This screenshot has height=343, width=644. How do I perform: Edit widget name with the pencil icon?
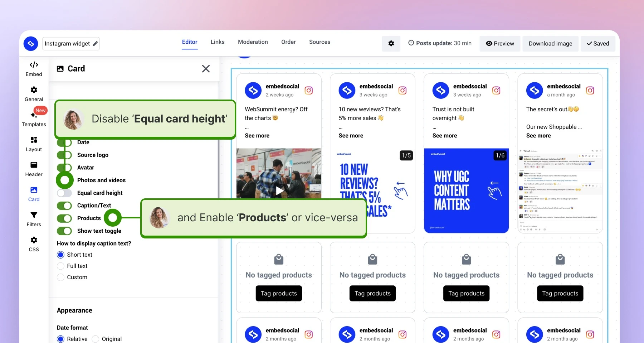tap(95, 44)
